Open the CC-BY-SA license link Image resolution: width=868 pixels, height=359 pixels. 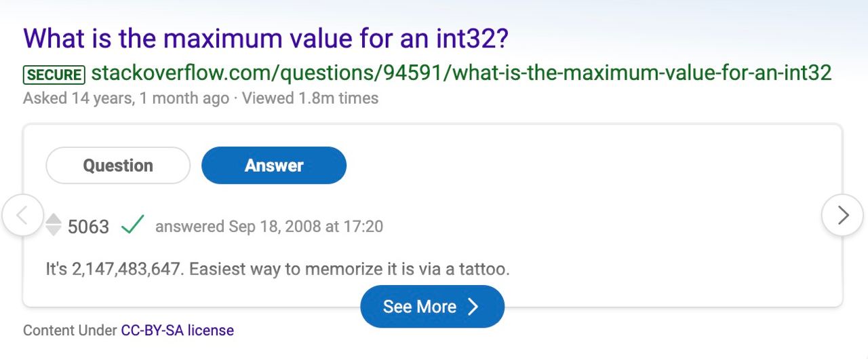[x=177, y=330]
